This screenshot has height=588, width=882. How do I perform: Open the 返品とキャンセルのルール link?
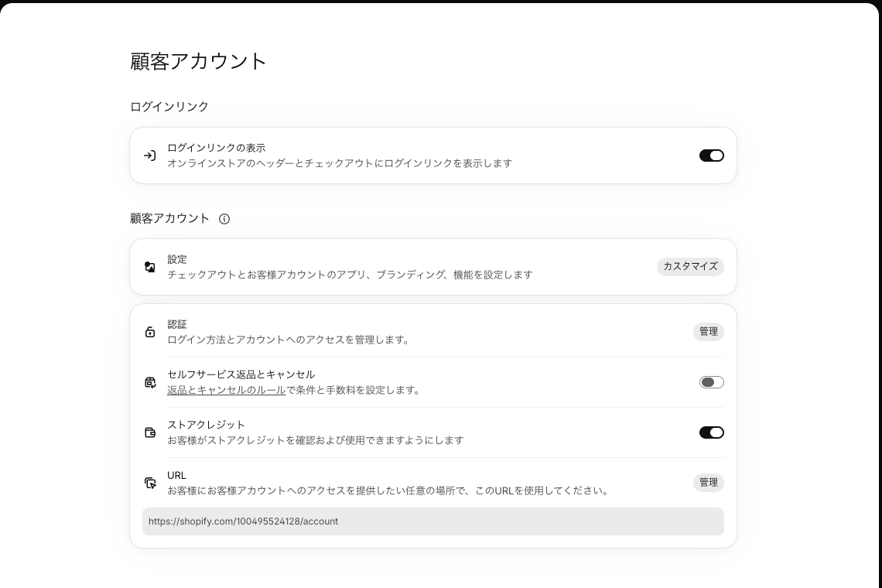click(x=227, y=390)
